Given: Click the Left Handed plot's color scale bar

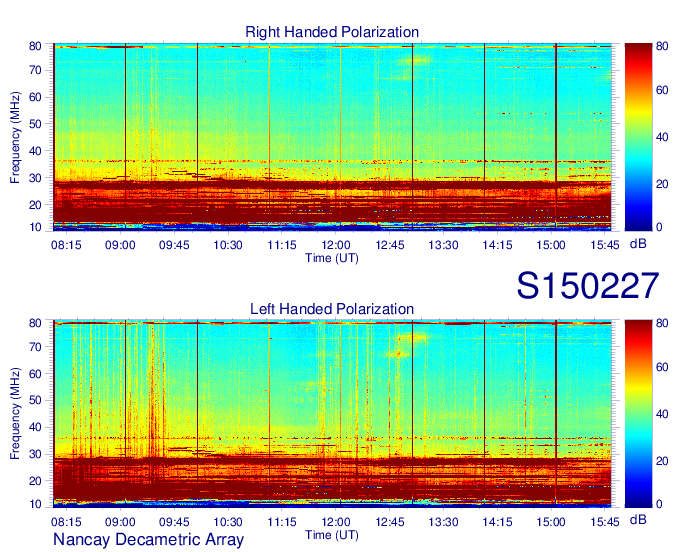Looking at the screenshot, I should [x=638, y=414].
